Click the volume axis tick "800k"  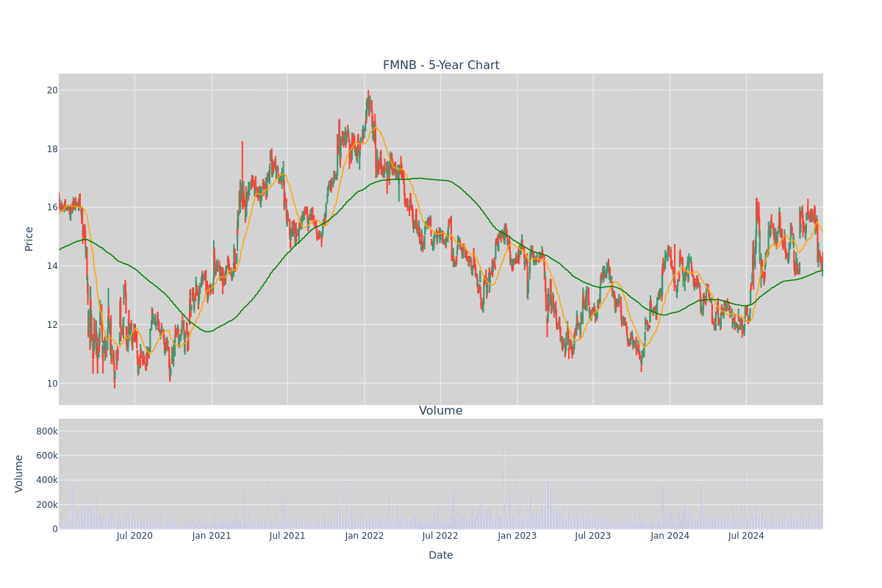[46, 431]
